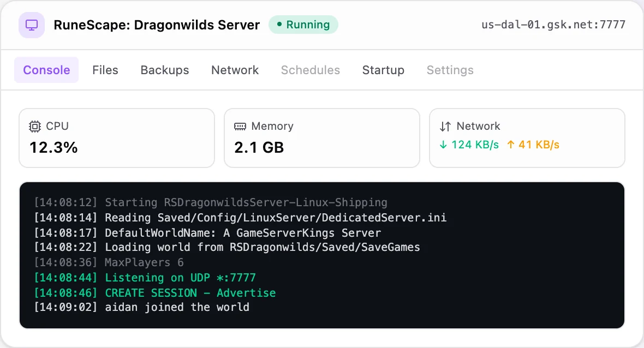Open the Console tab

pyautogui.click(x=46, y=70)
